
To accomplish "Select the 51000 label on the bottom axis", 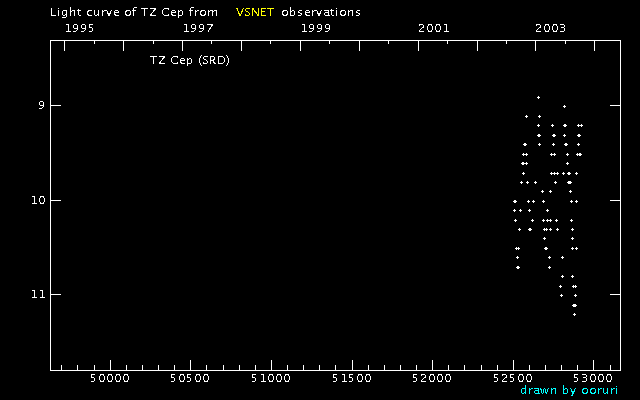I will pyautogui.click(x=271, y=379).
